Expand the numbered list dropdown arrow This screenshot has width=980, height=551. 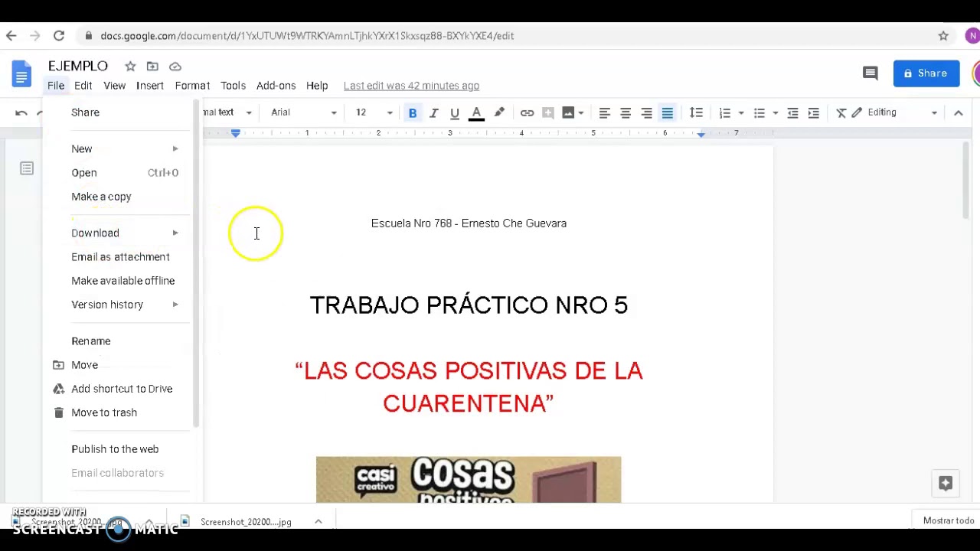pyautogui.click(x=740, y=113)
